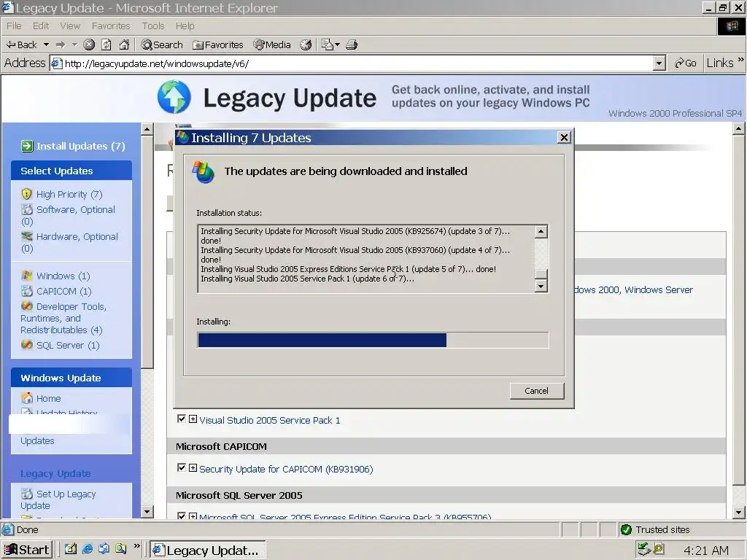The image size is (747, 560).
Task: Open the Favorites menu
Action: [111, 26]
